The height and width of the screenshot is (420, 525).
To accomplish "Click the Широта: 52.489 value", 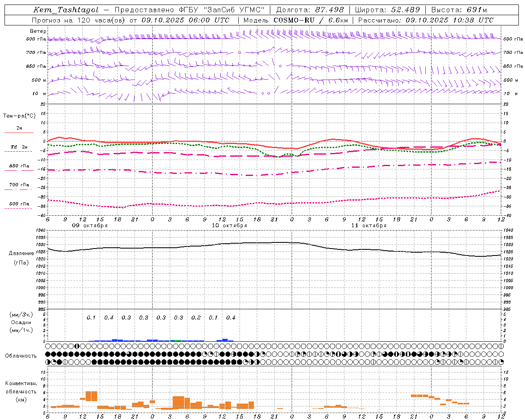I will [x=388, y=10].
